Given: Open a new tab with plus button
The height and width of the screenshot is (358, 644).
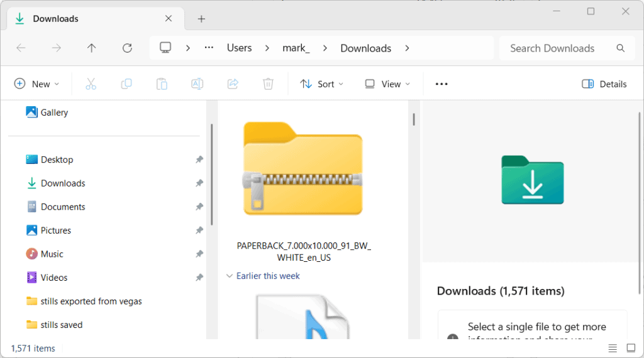Looking at the screenshot, I should pos(201,19).
